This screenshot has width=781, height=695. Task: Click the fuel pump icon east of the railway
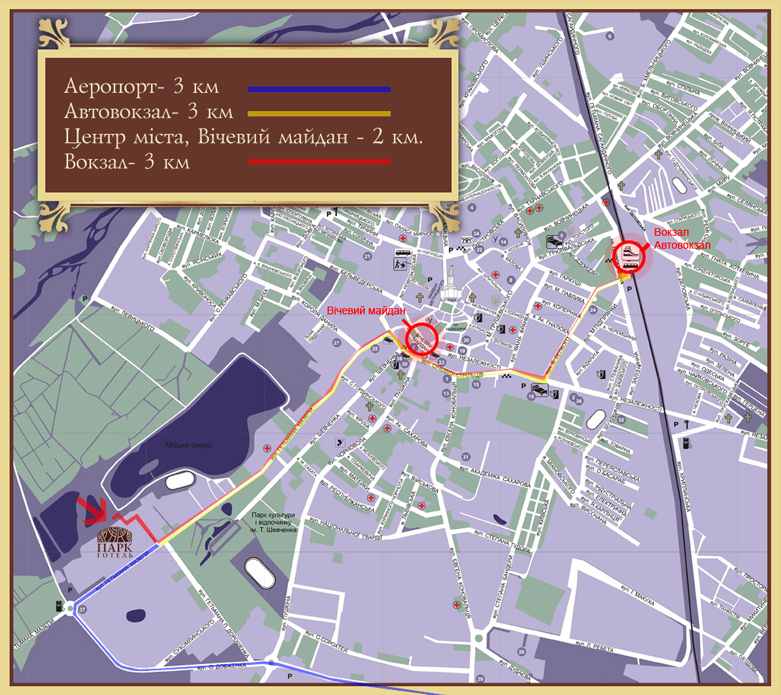point(686,443)
